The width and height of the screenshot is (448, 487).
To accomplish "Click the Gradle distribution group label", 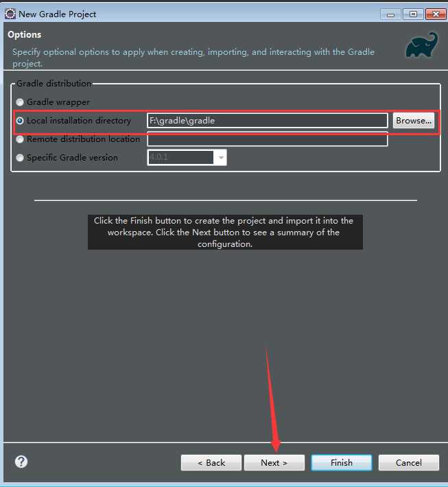I will click(54, 83).
